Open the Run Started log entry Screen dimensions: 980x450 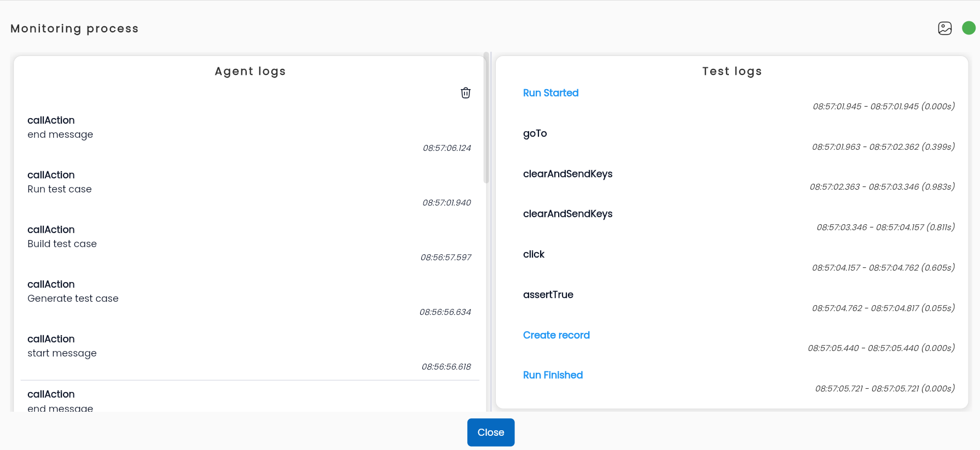pyautogui.click(x=550, y=93)
